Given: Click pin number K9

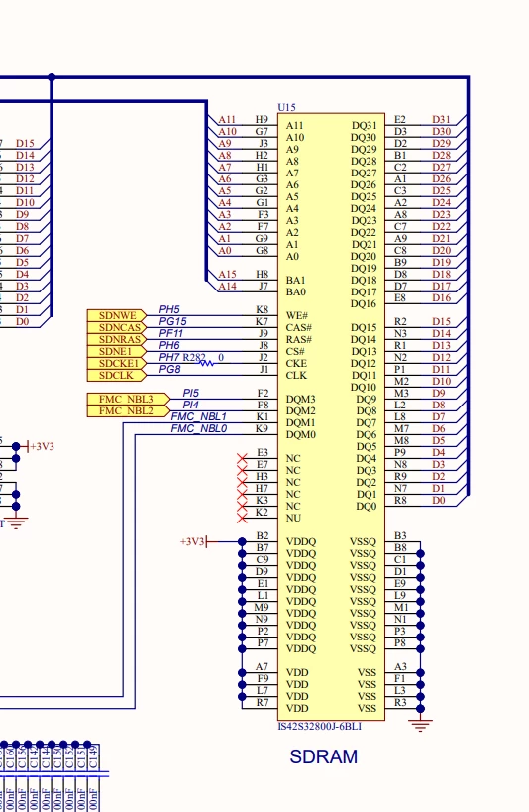Looking at the screenshot, I should [262, 428].
